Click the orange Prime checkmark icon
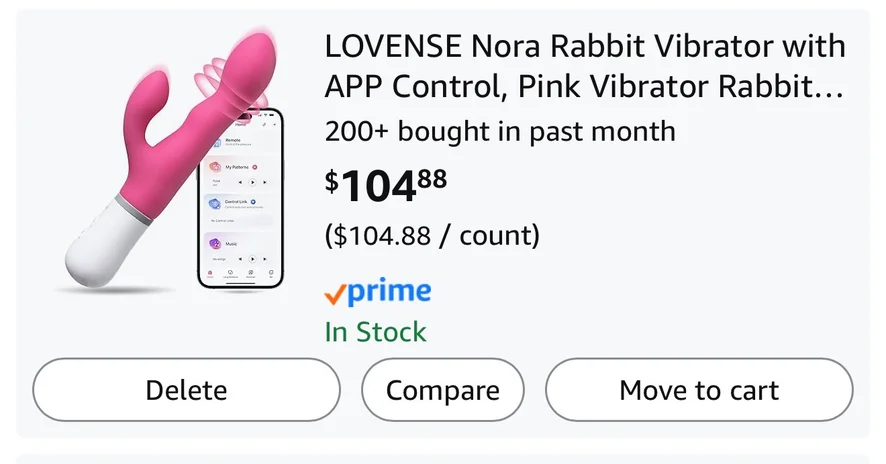 pyautogui.click(x=335, y=293)
